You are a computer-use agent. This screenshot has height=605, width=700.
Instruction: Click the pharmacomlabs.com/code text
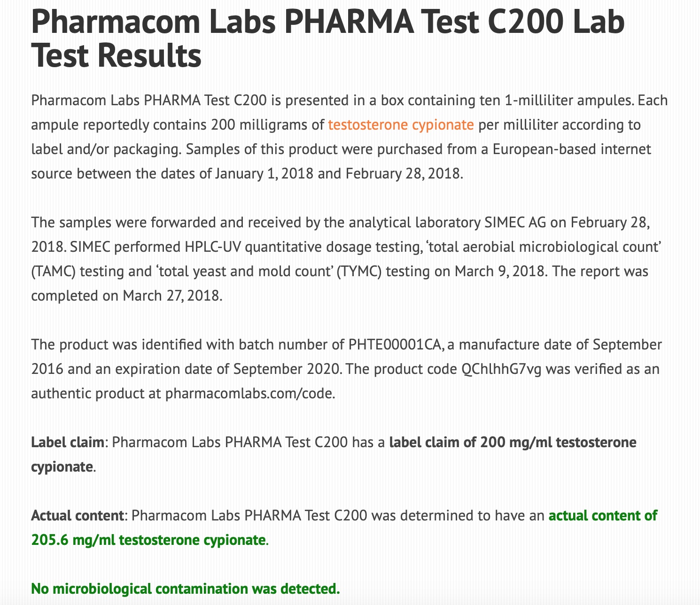tap(250, 393)
